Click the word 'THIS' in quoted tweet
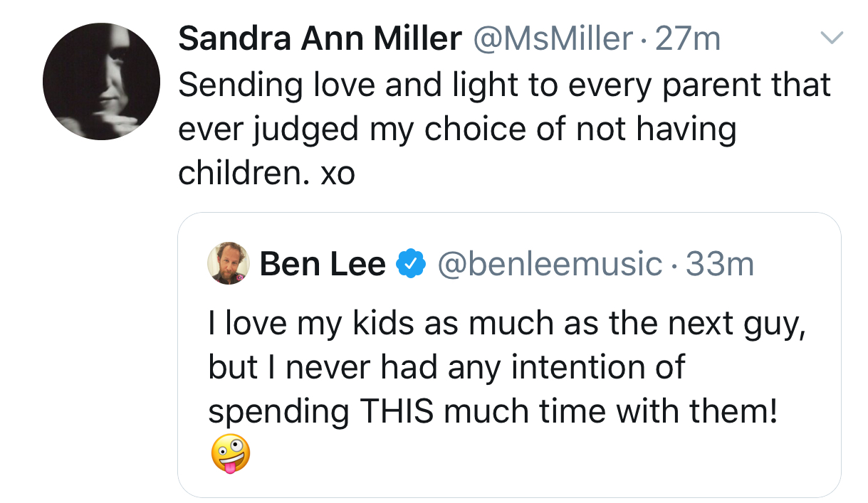This screenshot has height=503, width=868. [x=397, y=411]
